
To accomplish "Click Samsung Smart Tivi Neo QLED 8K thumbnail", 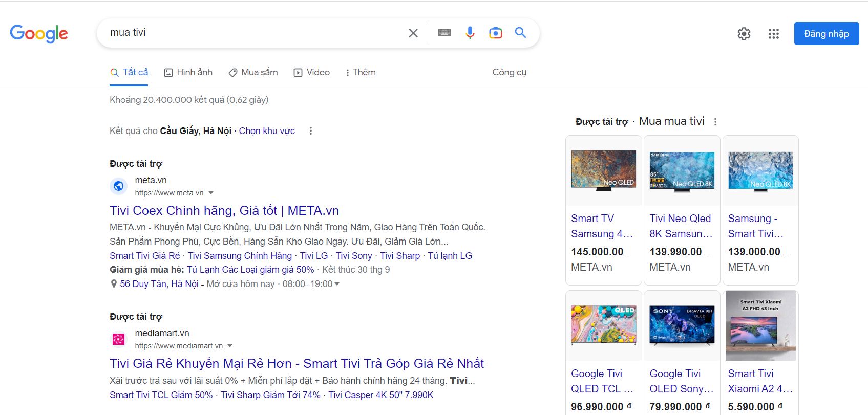I will 760,171.
